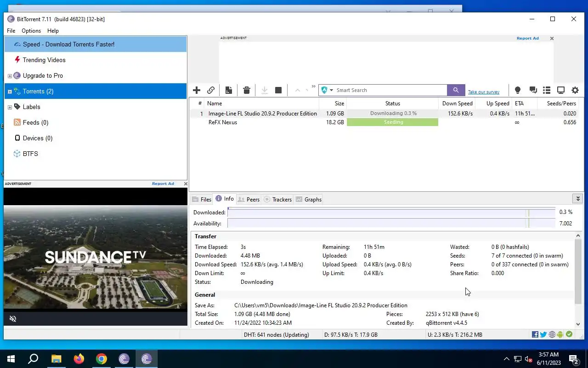
Task: Open Firefox from the Windows taskbar
Action: point(79,359)
